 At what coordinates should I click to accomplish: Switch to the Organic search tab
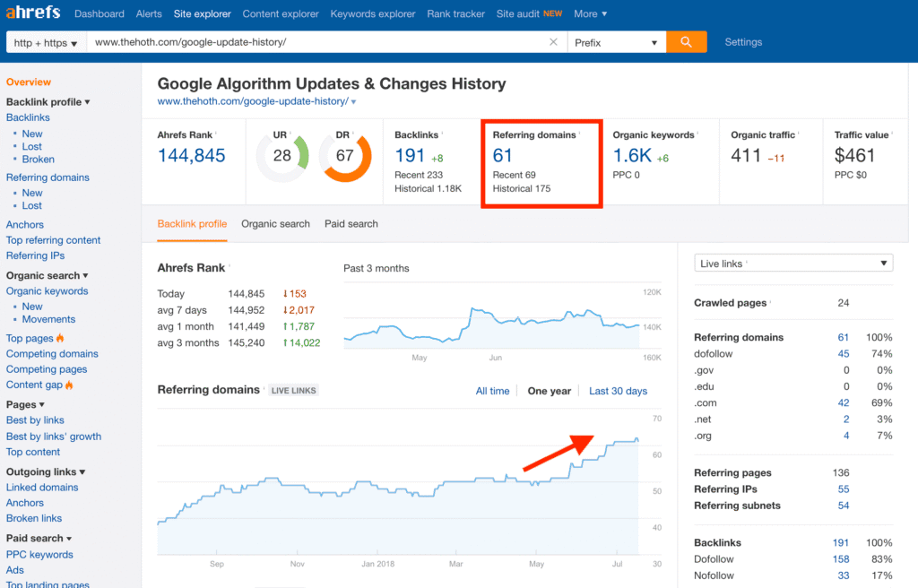(x=275, y=223)
